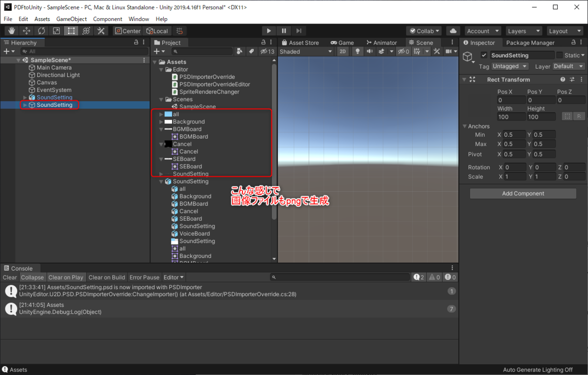Click the Width input field
Viewport: 588px width, 375px height.
tap(511, 117)
